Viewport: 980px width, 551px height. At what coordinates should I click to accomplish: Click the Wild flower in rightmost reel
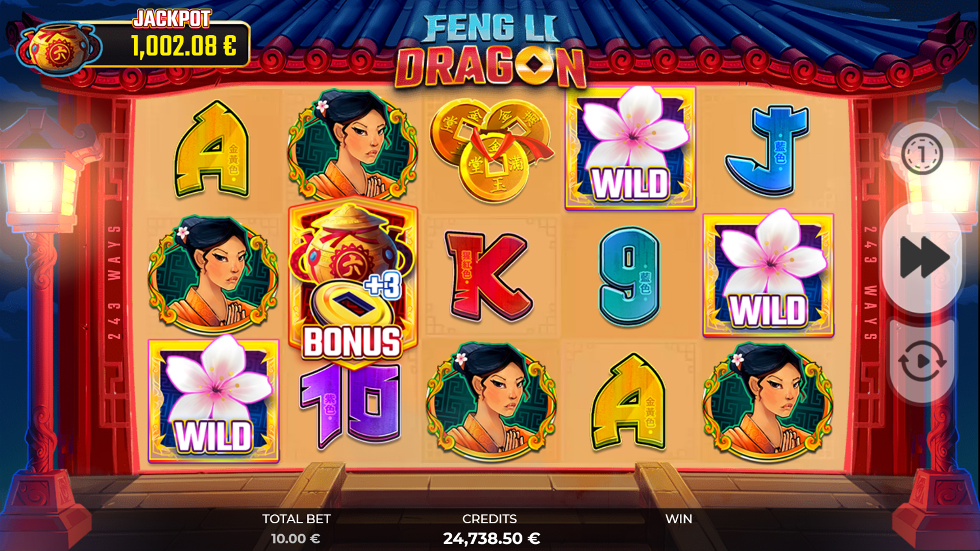pyautogui.click(x=769, y=274)
